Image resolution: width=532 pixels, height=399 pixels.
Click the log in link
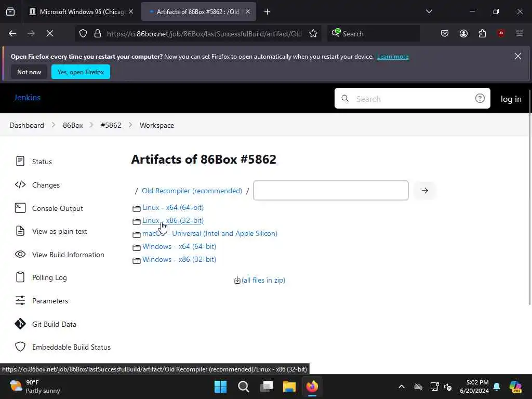[x=511, y=99]
